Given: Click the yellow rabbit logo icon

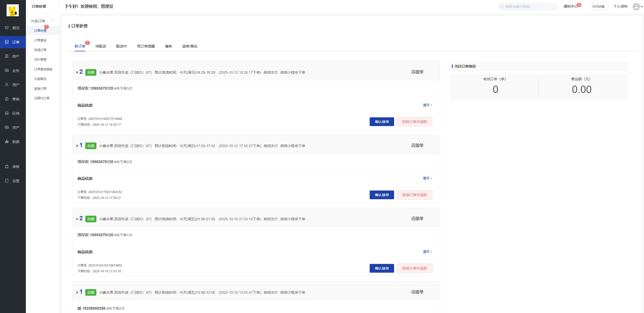Looking at the screenshot, I should (x=12, y=10).
